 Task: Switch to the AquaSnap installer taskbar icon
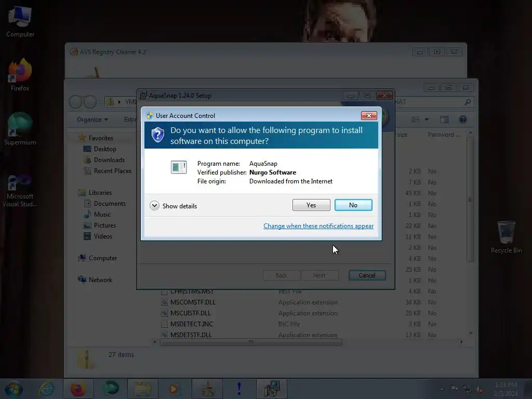coord(272,389)
